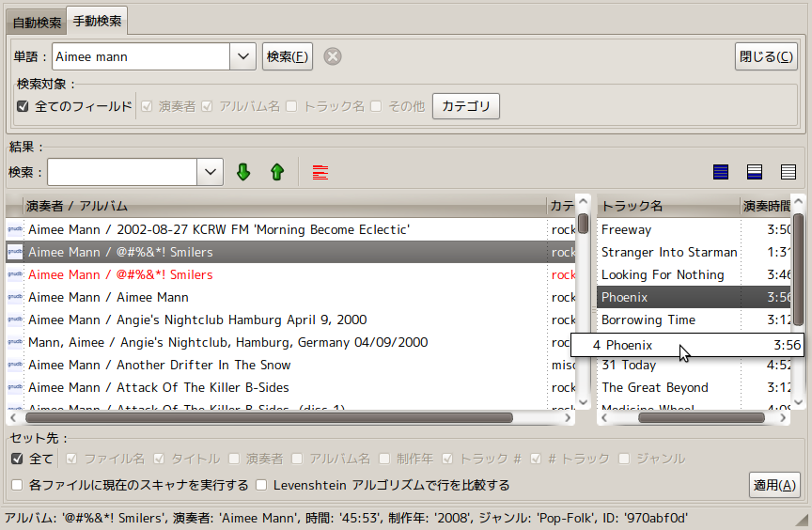Click the 適用(A) button
The width and height of the screenshot is (812, 530).
coord(774,485)
